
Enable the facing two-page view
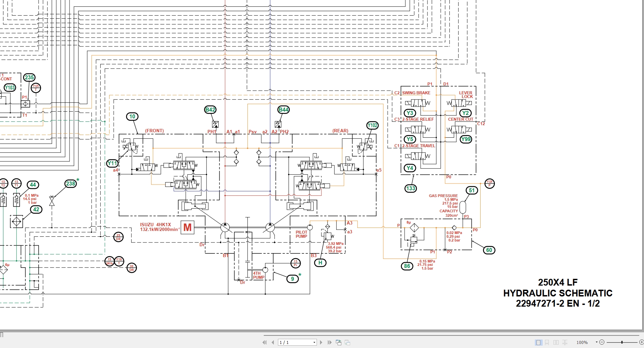tap(556, 342)
